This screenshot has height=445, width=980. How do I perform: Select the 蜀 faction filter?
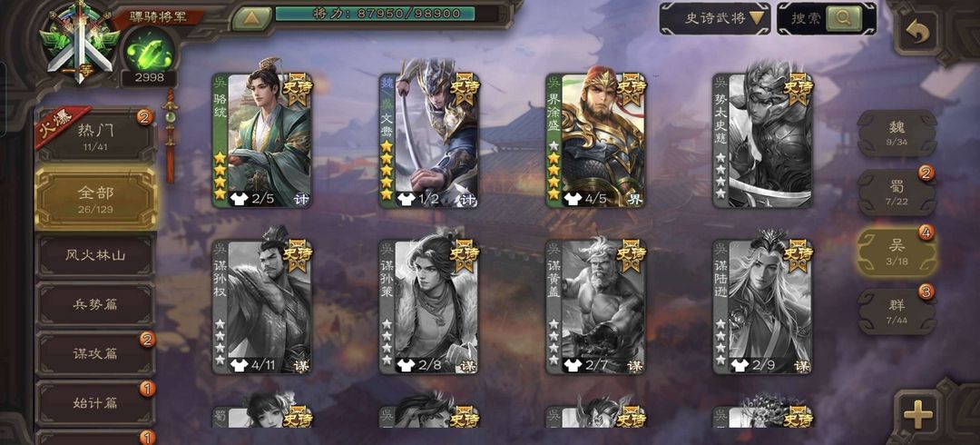[x=897, y=193]
